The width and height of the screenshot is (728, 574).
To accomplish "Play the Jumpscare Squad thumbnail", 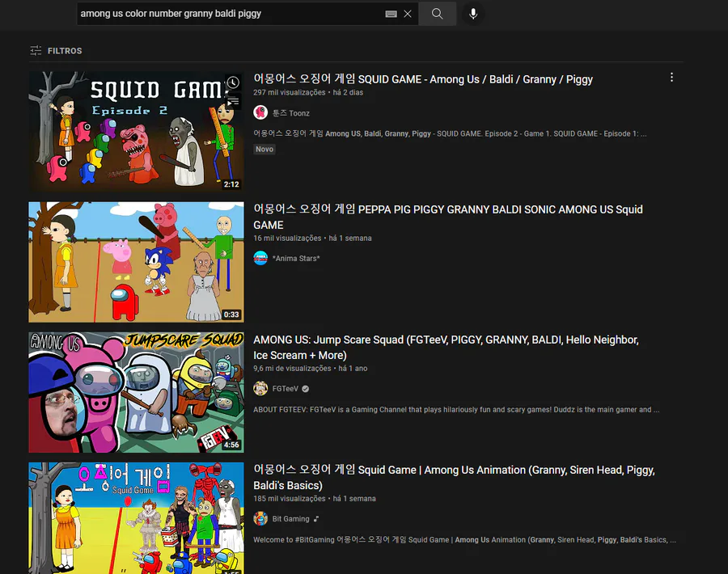I will click(136, 392).
